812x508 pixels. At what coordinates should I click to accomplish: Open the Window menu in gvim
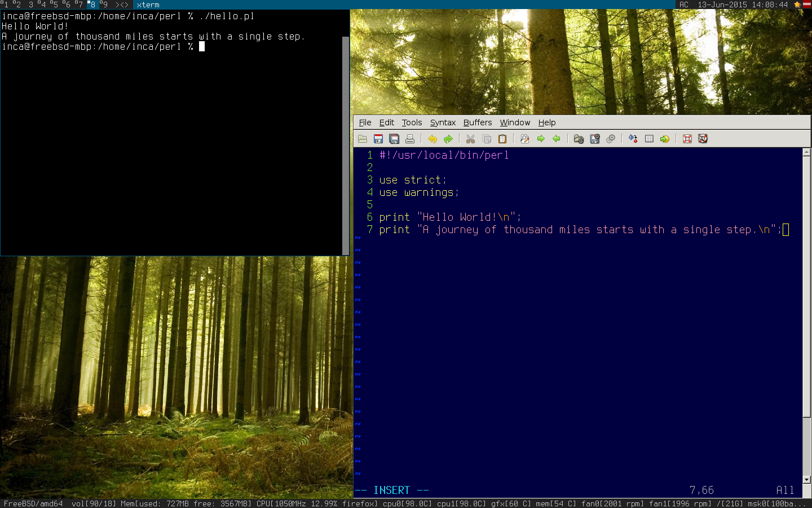tap(515, 122)
